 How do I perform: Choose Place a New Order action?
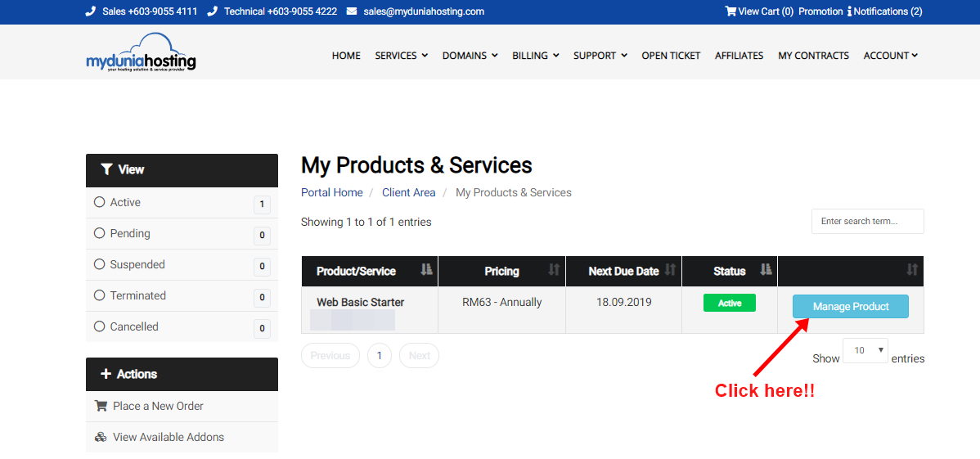[x=158, y=406]
